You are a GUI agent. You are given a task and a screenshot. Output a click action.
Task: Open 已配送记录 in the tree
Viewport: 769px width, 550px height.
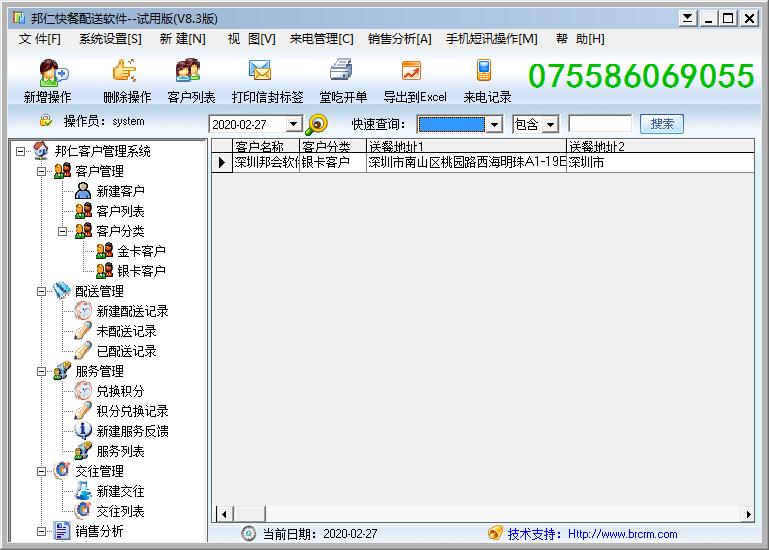pyautogui.click(x=127, y=351)
